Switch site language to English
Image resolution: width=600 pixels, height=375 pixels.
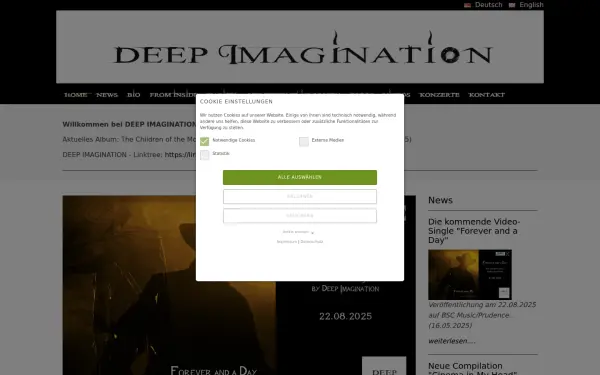point(531,5)
